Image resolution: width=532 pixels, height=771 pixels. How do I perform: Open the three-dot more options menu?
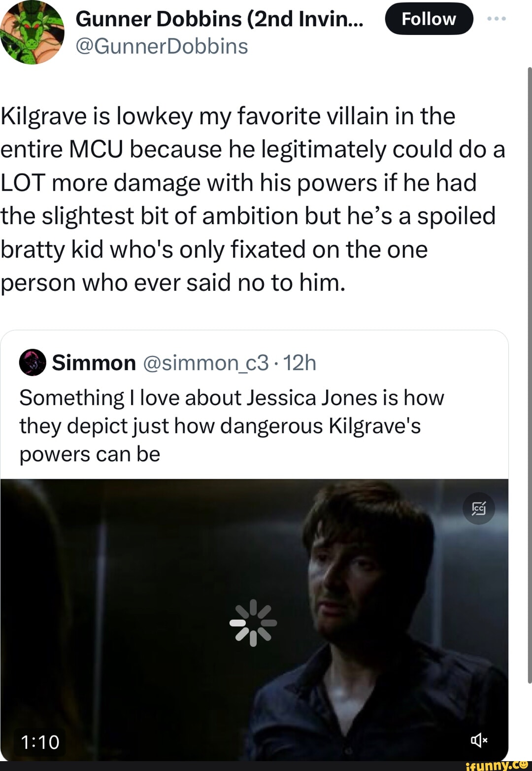point(496,19)
